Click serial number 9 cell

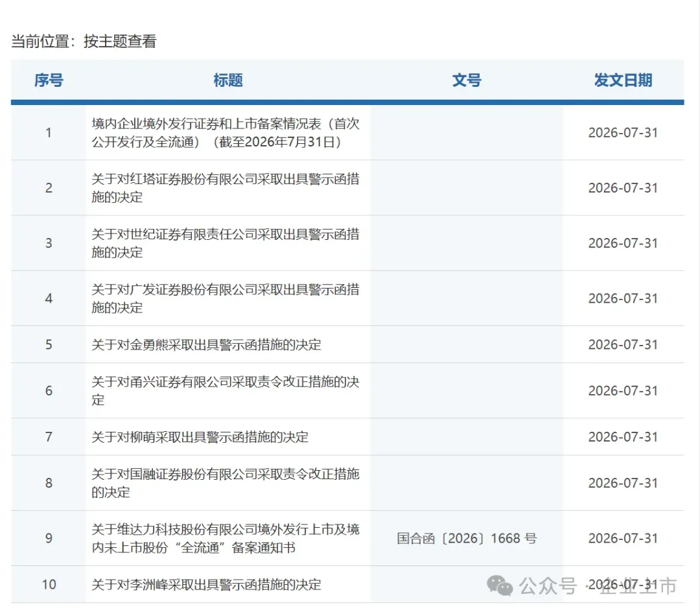coord(49,539)
